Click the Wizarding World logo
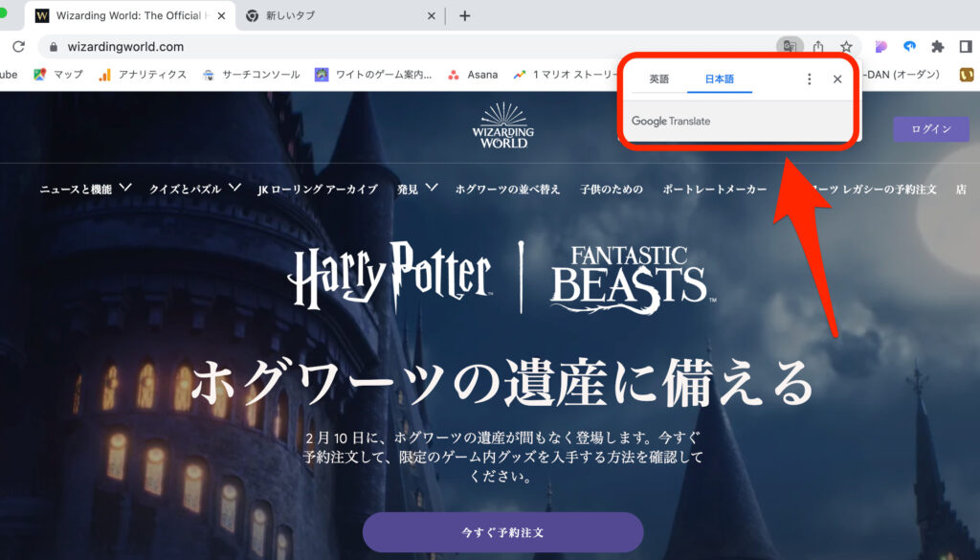Image resolution: width=980 pixels, height=560 pixels. [503, 125]
